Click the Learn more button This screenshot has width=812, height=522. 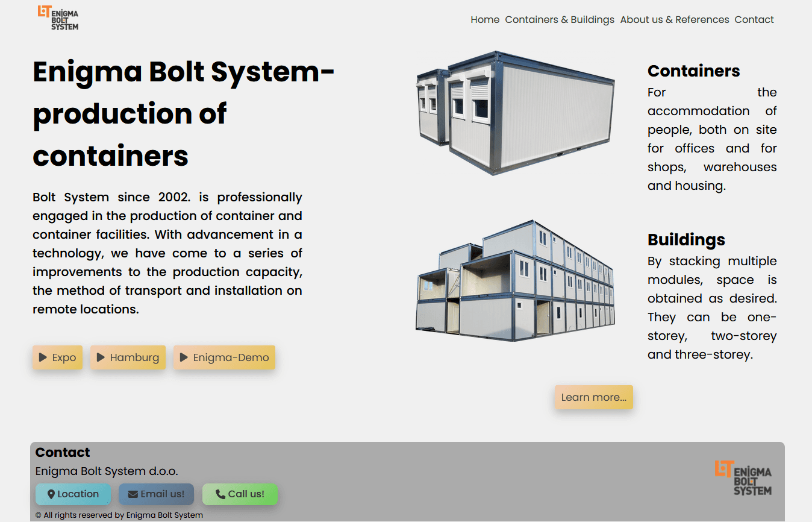pos(594,397)
